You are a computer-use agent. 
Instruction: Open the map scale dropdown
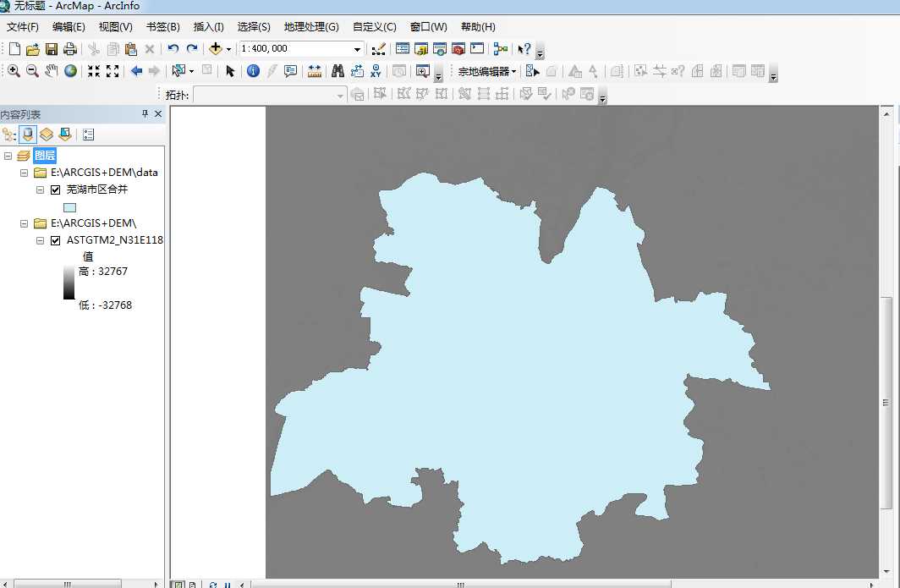click(x=357, y=49)
